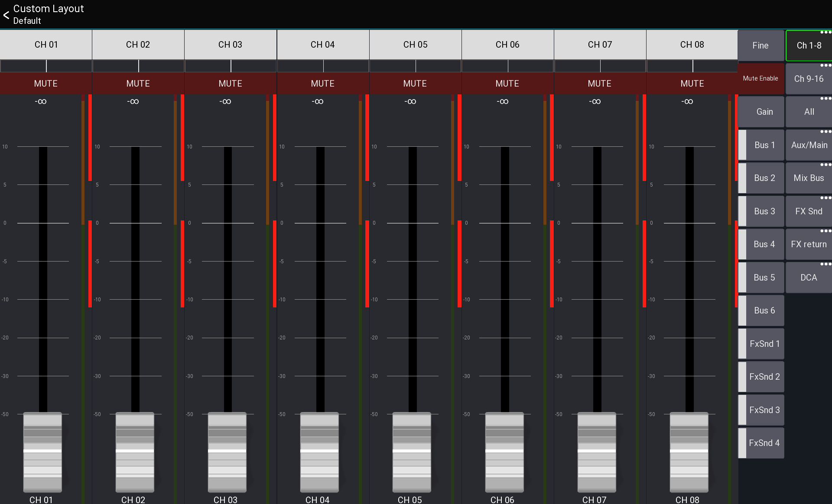This screenshot has width=832, height=504.
Task: Click the CH 06 fader handle
Action: (504, 453)
